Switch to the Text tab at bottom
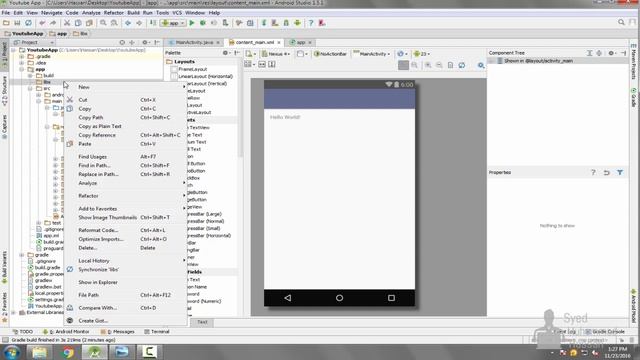The image size is (640, 360). tap(202, 322)
